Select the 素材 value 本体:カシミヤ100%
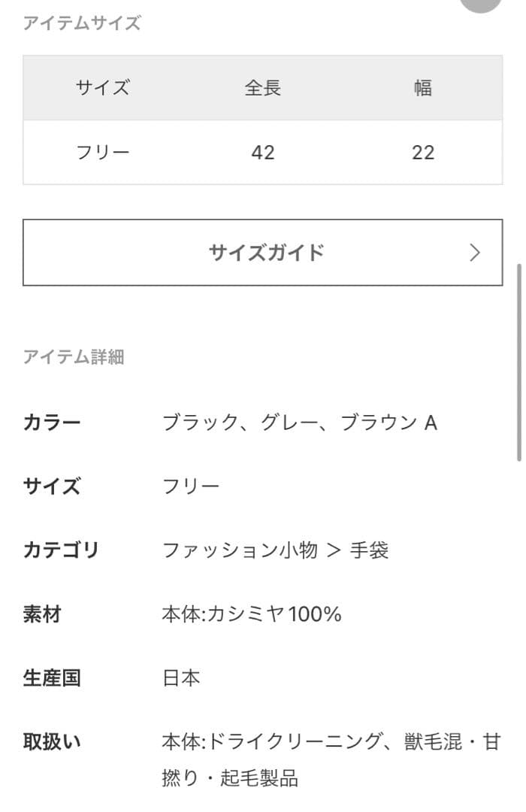526x812 pixels. coord(252,614)
